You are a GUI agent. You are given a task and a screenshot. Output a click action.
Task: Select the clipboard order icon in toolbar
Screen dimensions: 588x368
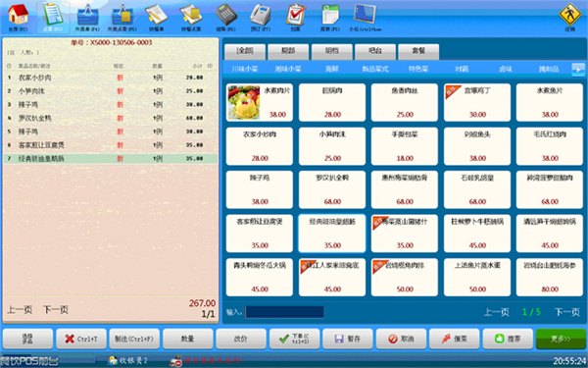(53, 15)
